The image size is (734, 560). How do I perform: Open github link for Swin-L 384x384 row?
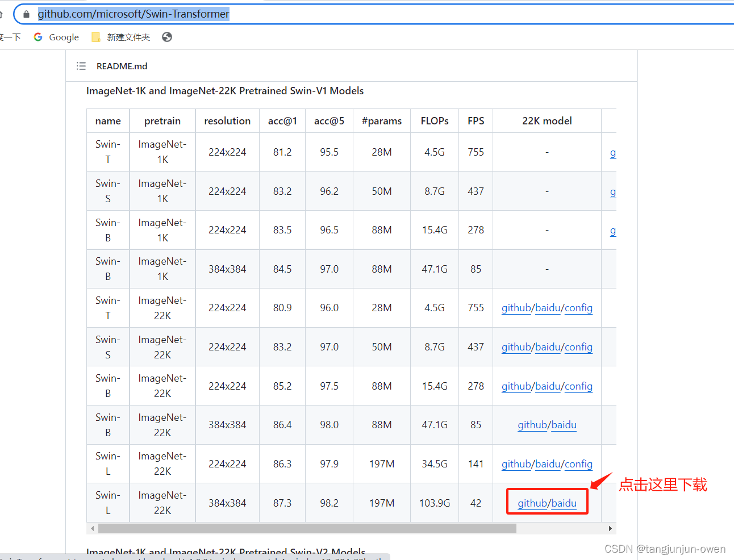click(x=532, y=503)
